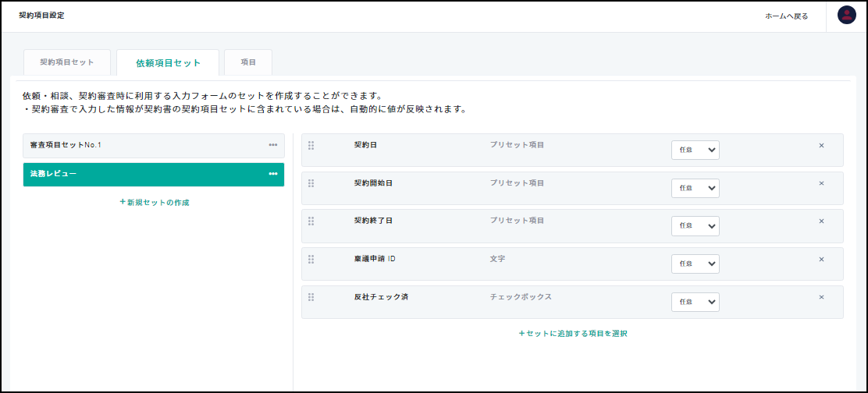
Task: Remove the 稟議申請 ID item with X
Action: [821, 259]
